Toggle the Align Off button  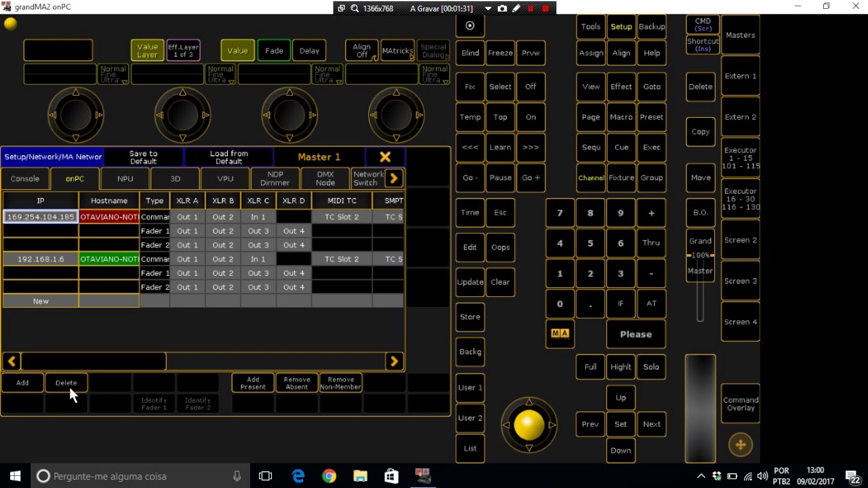pyautogui.click(x=361, y=51)
